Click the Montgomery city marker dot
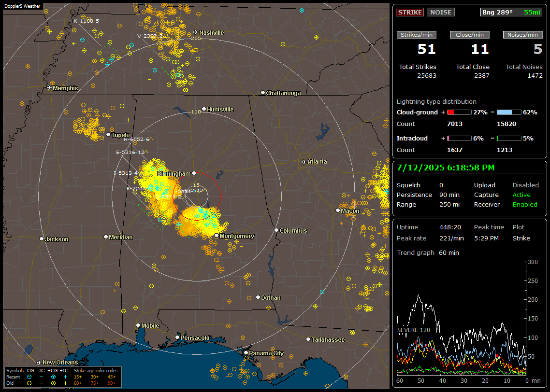 click(217, 236)
